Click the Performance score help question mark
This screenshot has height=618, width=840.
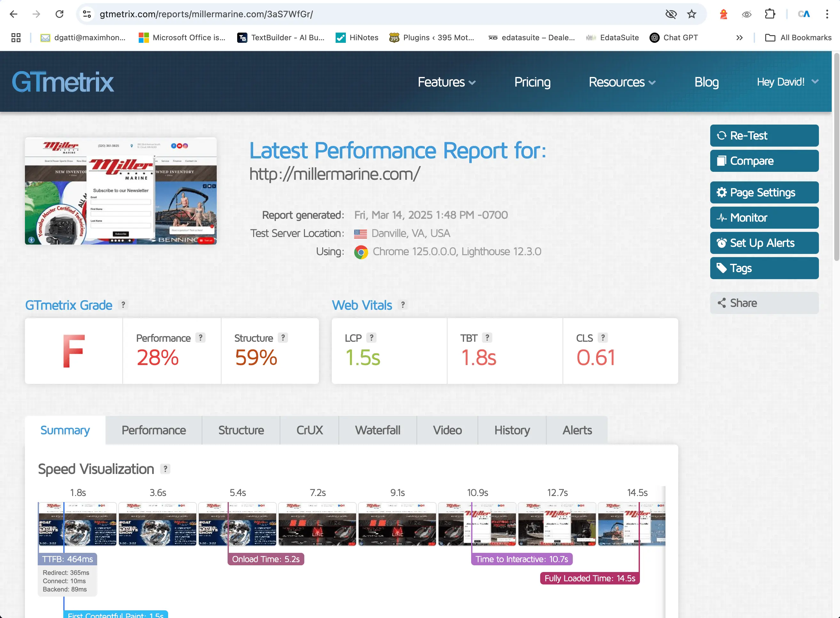pos(201,338)
